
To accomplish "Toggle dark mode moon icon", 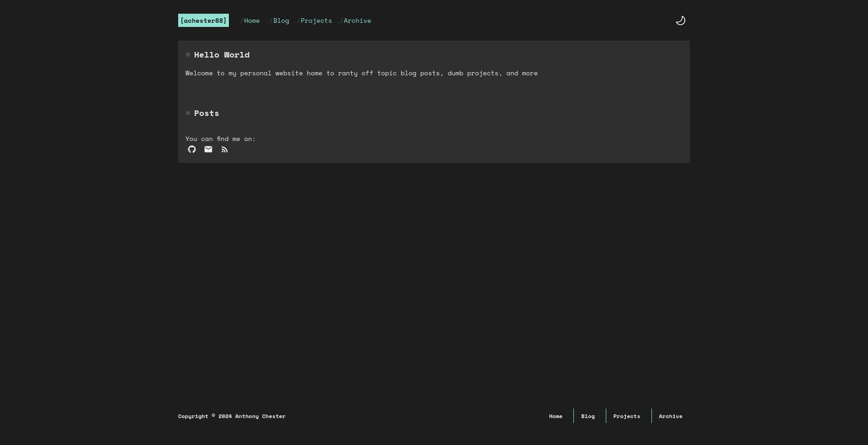I will click(x=680, y=20).
